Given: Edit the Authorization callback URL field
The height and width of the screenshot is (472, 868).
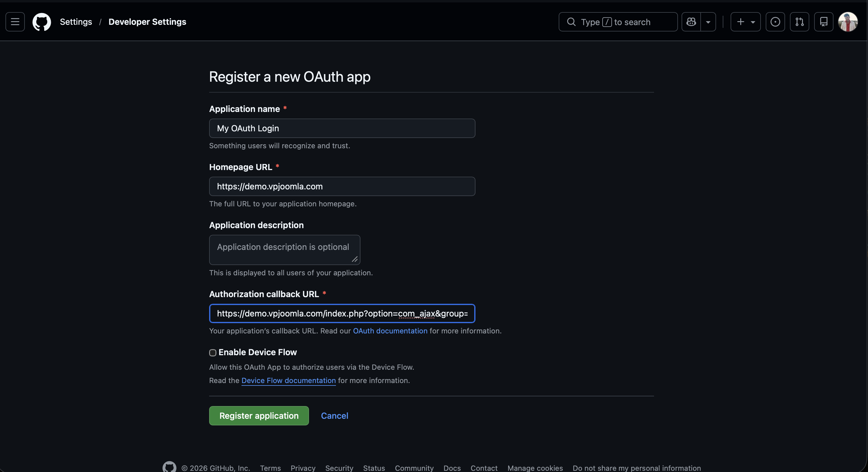Looking at the screenshot, I should point(342,314).
